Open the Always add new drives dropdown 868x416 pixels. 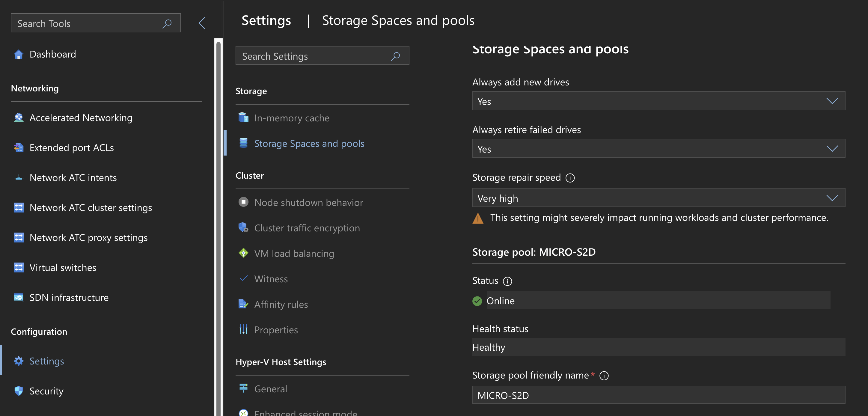pyautogui.click(x=658, y=101)
